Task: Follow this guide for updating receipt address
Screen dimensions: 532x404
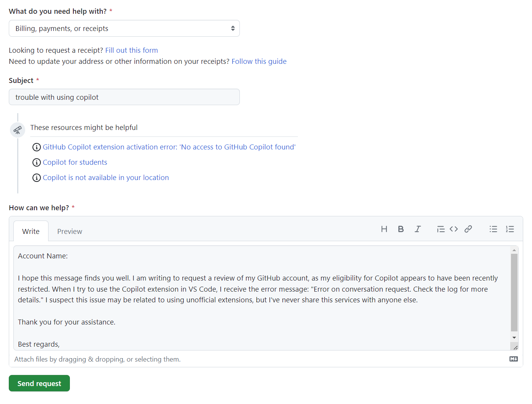Action: (259, 61)
